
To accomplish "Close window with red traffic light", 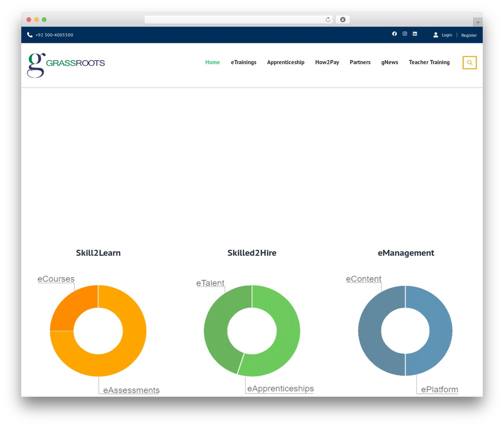I will coord(29,20).
